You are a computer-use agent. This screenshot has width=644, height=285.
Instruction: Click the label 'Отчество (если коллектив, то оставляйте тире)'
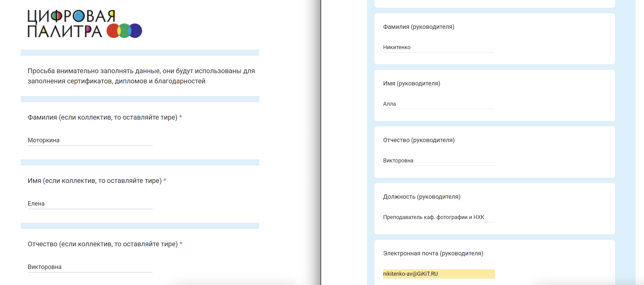103,244
